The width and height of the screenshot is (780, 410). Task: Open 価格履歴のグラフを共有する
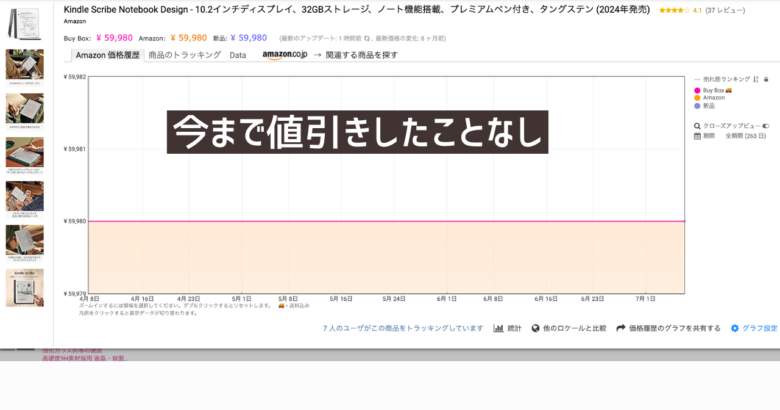675,328
